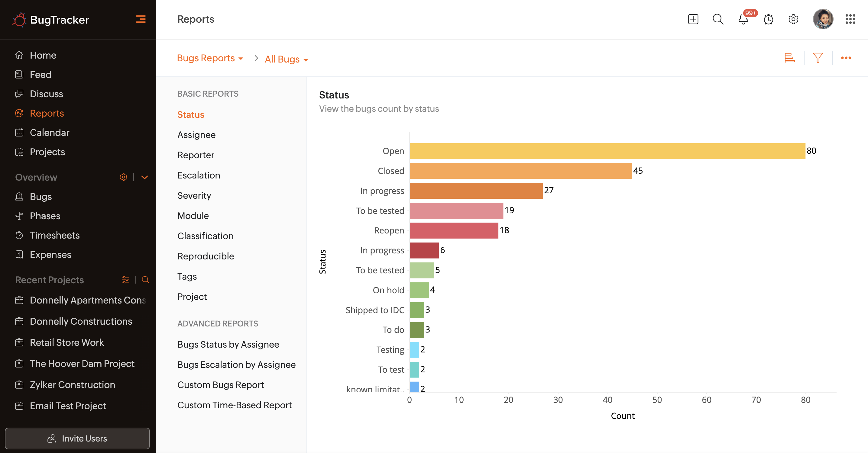This screenshot has width=868, height=453.
Task: Open the search magnifier in header
Action: click(x=718, y=19)
